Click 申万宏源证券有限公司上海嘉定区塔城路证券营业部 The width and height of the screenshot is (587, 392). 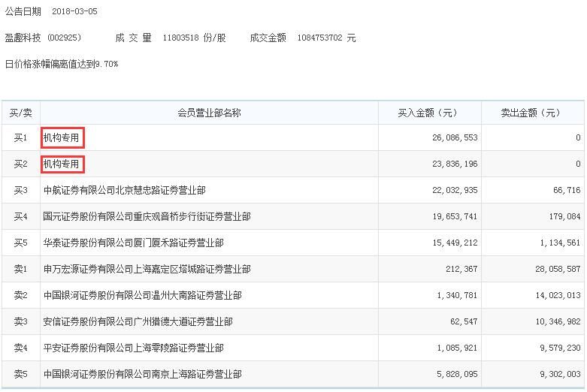[x=147, y=270]
